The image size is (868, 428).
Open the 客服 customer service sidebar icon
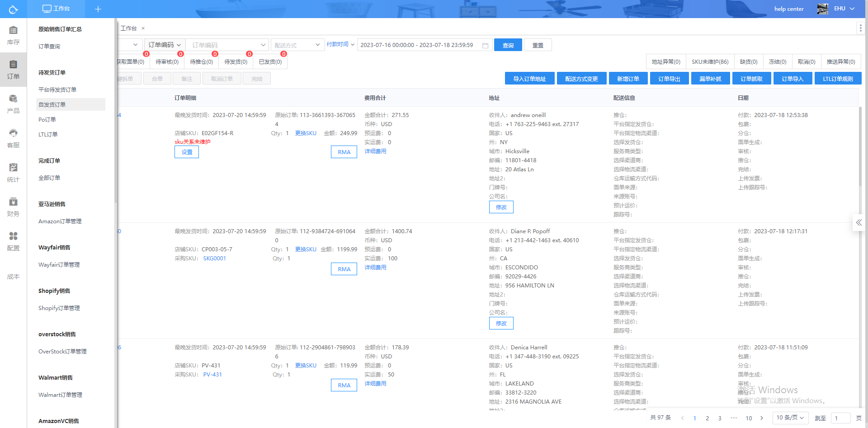click(13, 138)
